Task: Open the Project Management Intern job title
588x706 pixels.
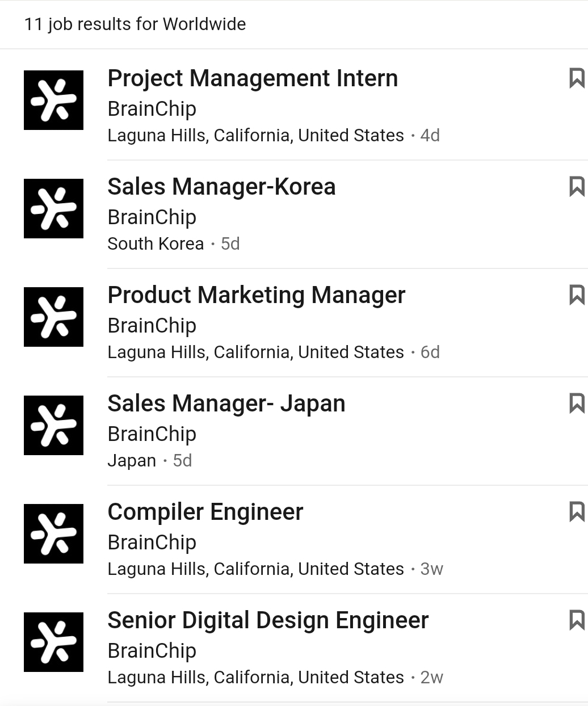Action: pyautogui.click(x=253, y=78)
